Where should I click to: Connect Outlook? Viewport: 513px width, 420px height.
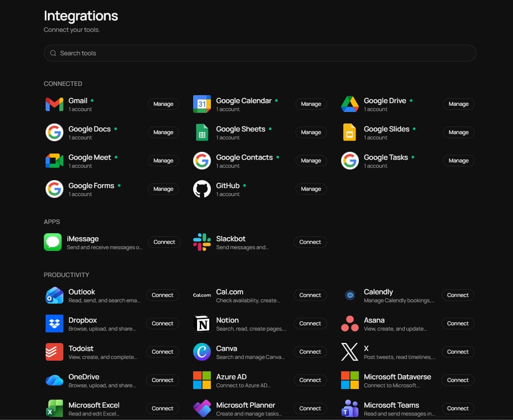click(162, 295)
